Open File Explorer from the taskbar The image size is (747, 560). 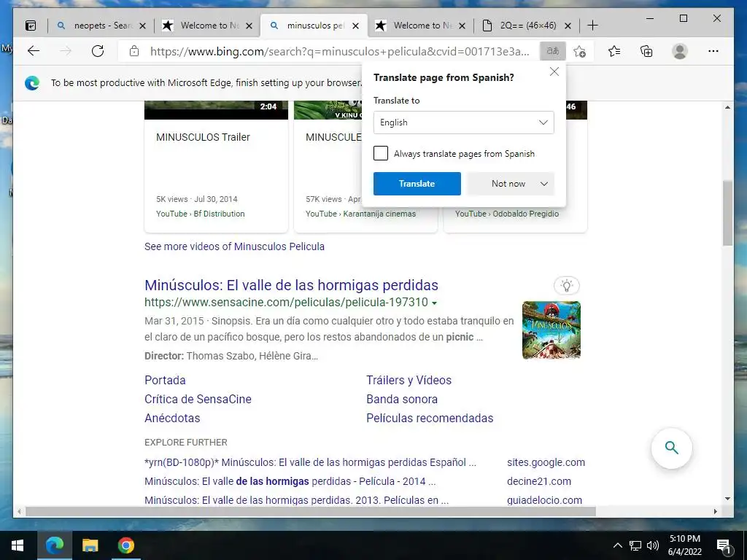tap(90, 545)
